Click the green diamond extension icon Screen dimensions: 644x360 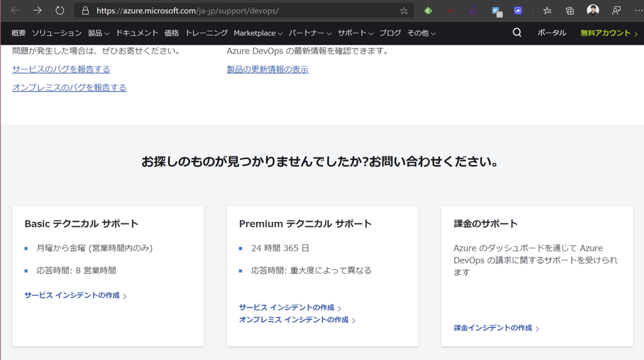tap(428, 11)
